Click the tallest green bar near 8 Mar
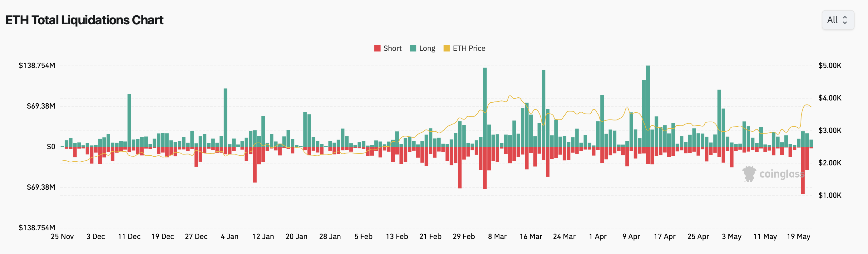Screen dimensions: 868x254 [485, 101]
